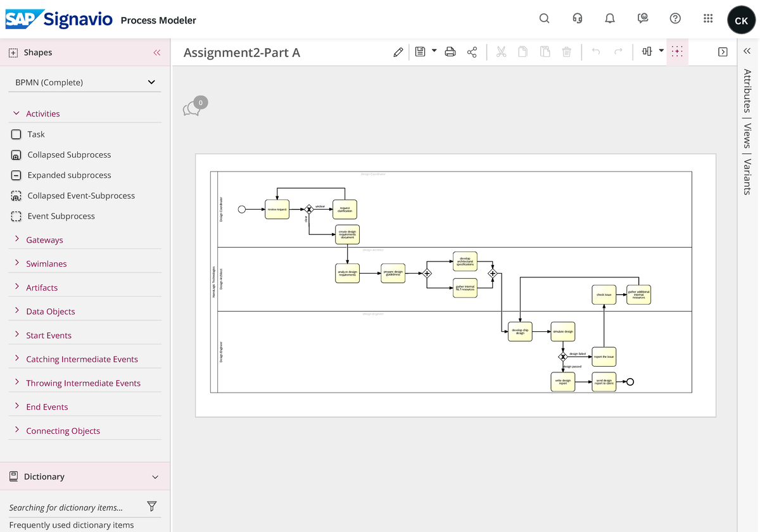Select the 'write design report' task
This screenshot has height=532, width=760.
(562, 382)
